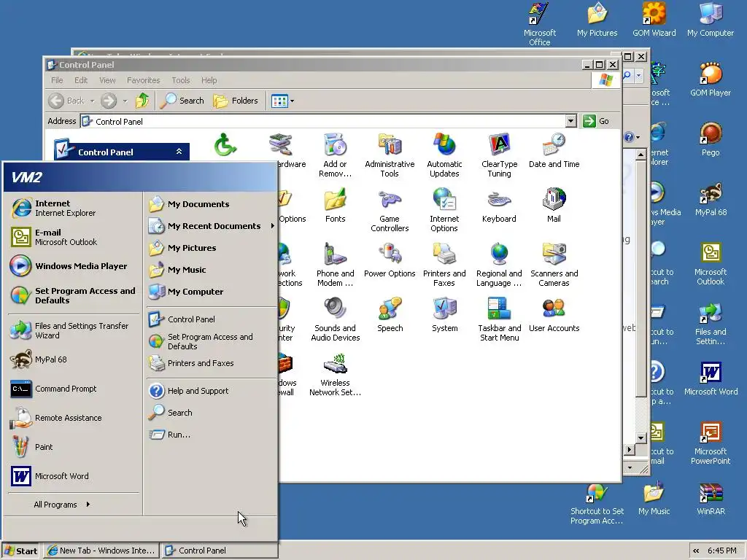Launch Internet Explorer from the Start menu
The height and width of the screenshot is (560, 747).
click(74, 208)
